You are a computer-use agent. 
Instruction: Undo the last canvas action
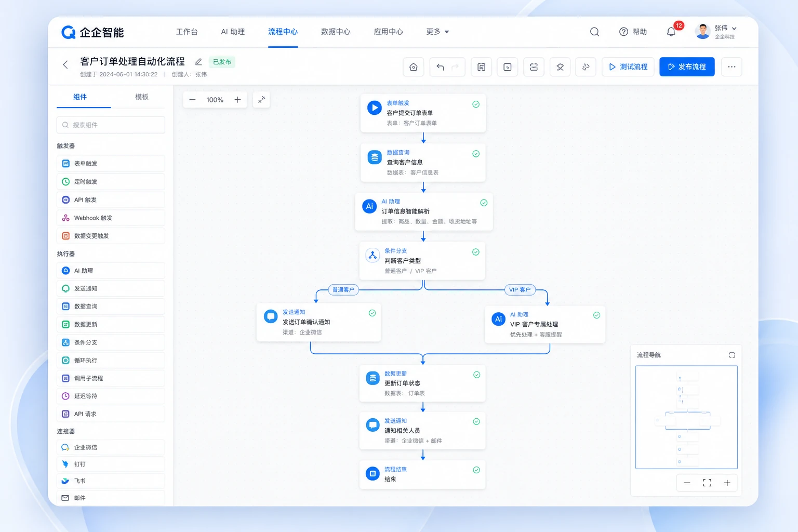(x=440, y=67)
